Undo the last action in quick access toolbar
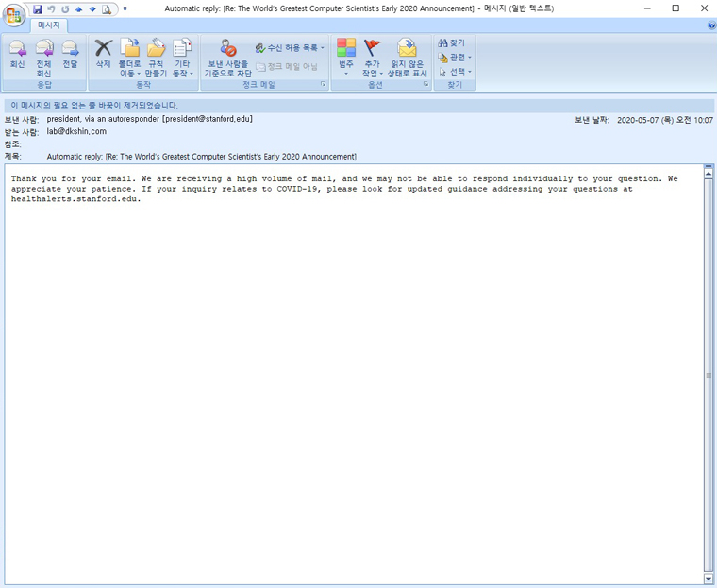Viewport: 717px width, 588px height. (51, 9)
